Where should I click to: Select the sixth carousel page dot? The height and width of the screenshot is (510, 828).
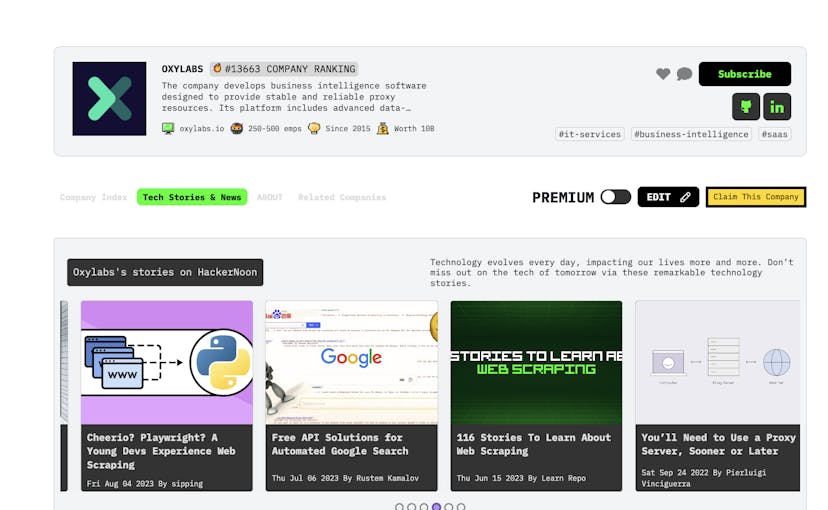coord(461,507)
